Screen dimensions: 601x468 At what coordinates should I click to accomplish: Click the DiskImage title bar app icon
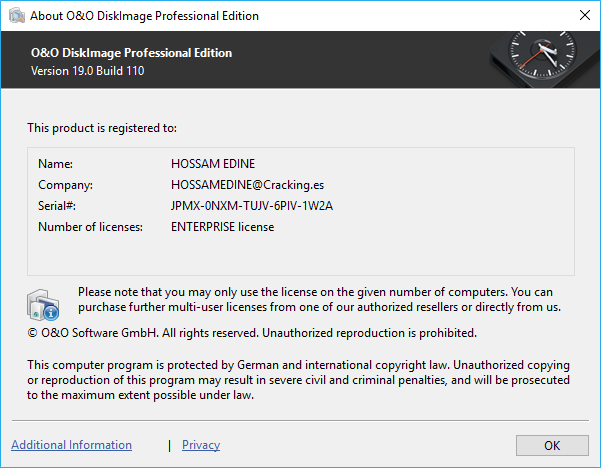16,15
